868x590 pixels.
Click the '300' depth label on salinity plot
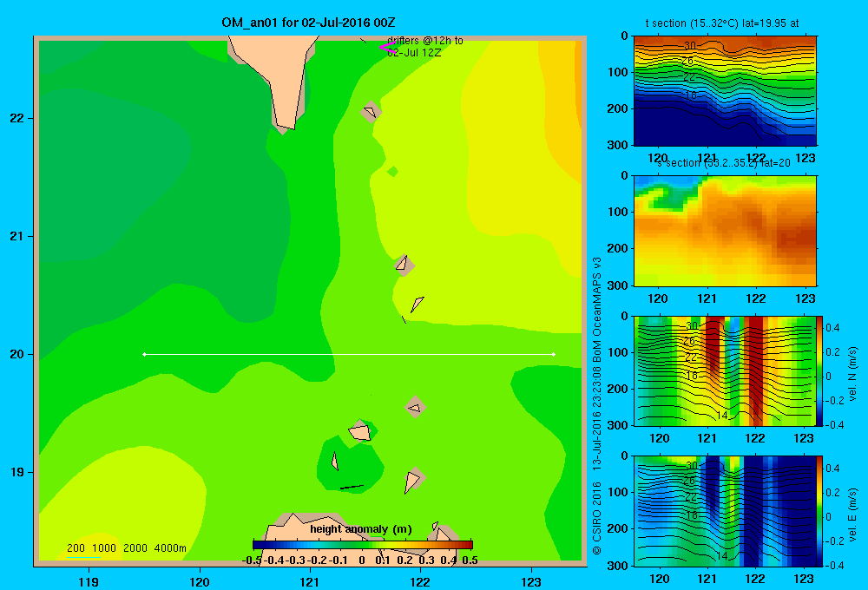pyautogui.click(x=616, y=285)
